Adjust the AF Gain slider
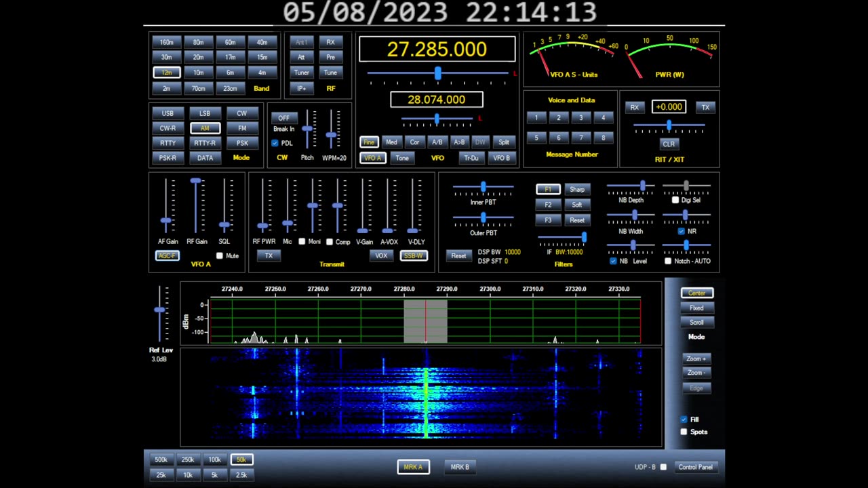Viewport: 868px width, 488px height. [x=165, y=206]
